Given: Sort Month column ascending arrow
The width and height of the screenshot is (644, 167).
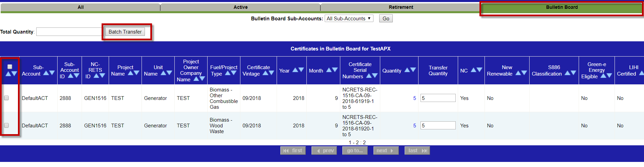Looking at the screenshot, I should point(328,70).
